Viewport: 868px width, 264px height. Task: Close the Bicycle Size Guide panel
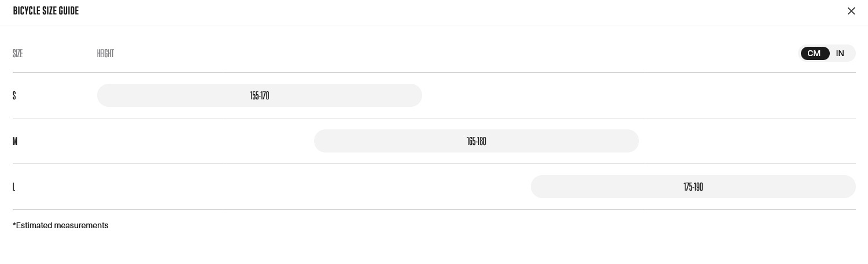[x=851, y=11]
